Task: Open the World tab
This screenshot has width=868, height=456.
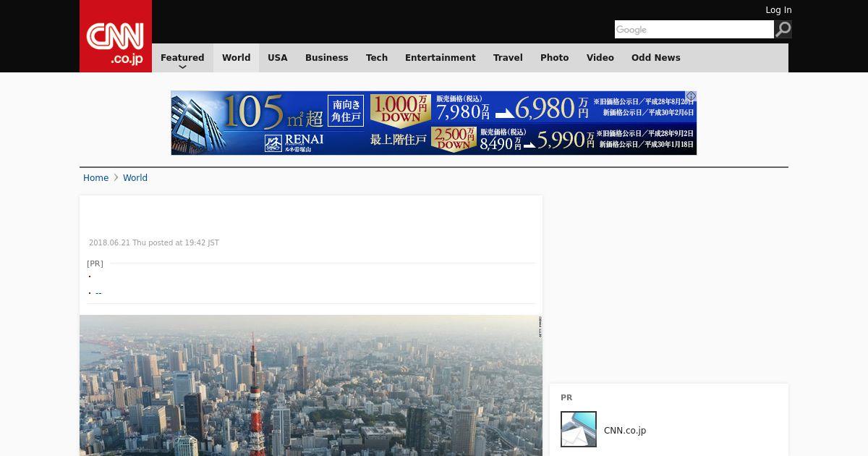Action: [236, 58]
